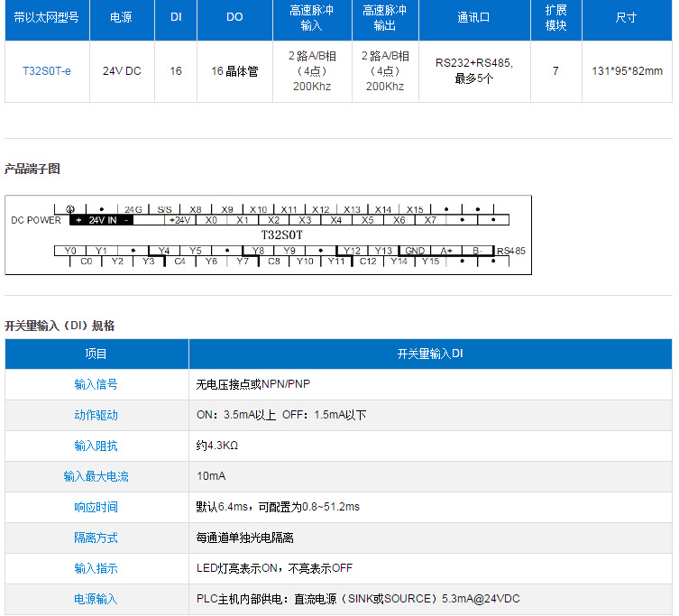Screen dimensions: 679x616
Task: Click the 扩展模块 column header
Action: [x=556, y=18]
